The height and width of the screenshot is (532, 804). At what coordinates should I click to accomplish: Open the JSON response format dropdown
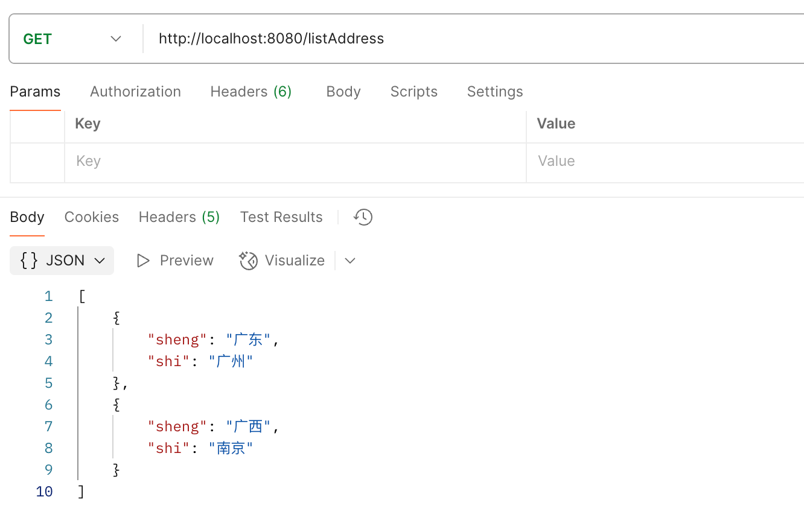(100, 260)
